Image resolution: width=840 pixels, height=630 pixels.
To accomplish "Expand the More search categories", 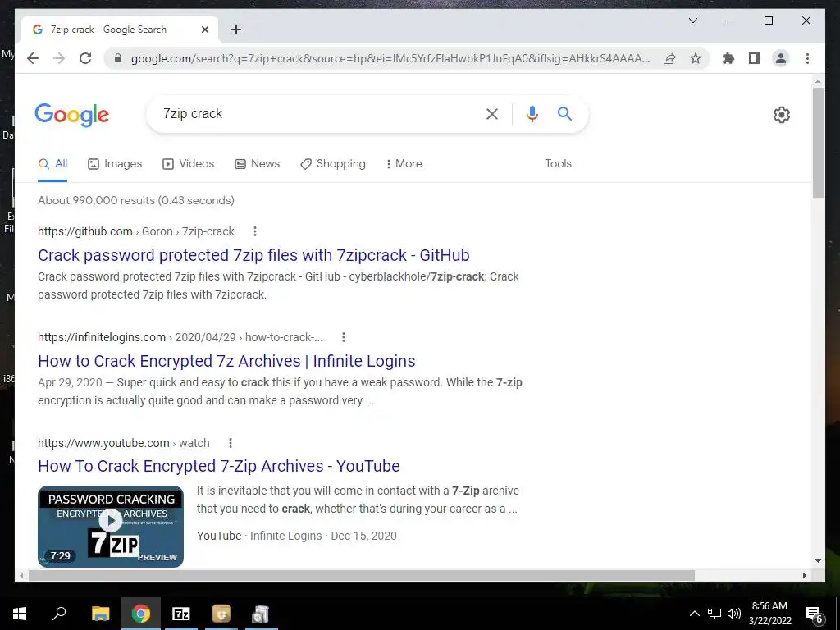I will (x=404, y=163).
